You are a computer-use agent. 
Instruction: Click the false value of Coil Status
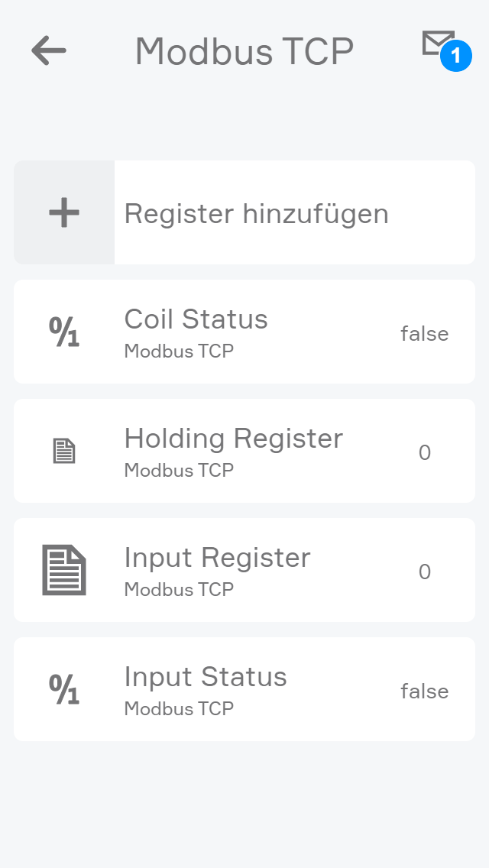point(424,334)
